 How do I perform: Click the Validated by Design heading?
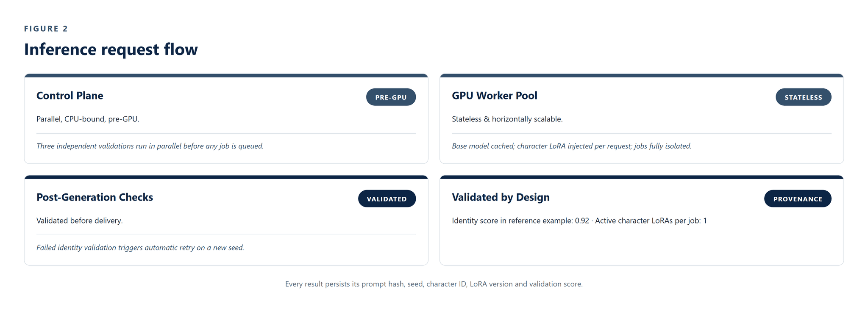point(501,197)
